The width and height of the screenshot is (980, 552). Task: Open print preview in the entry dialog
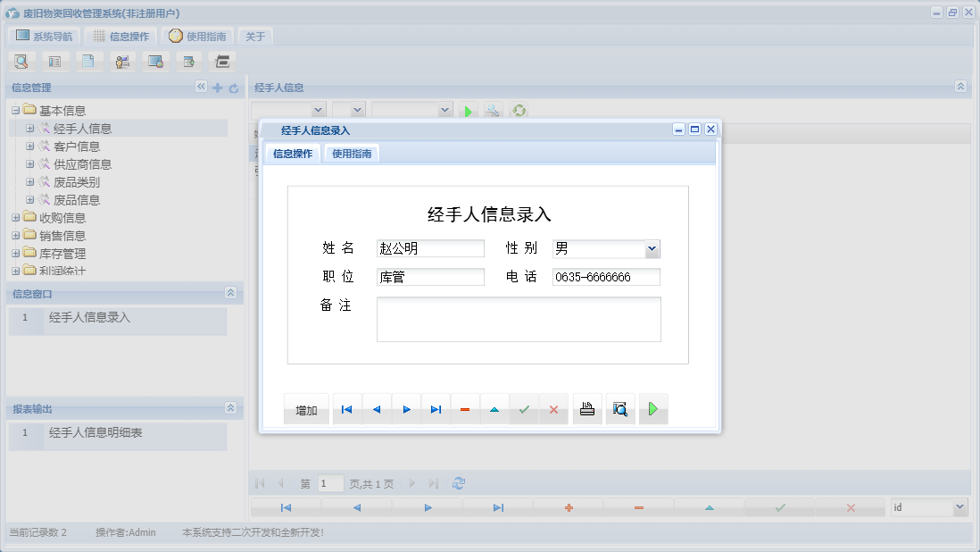point(620,408)
